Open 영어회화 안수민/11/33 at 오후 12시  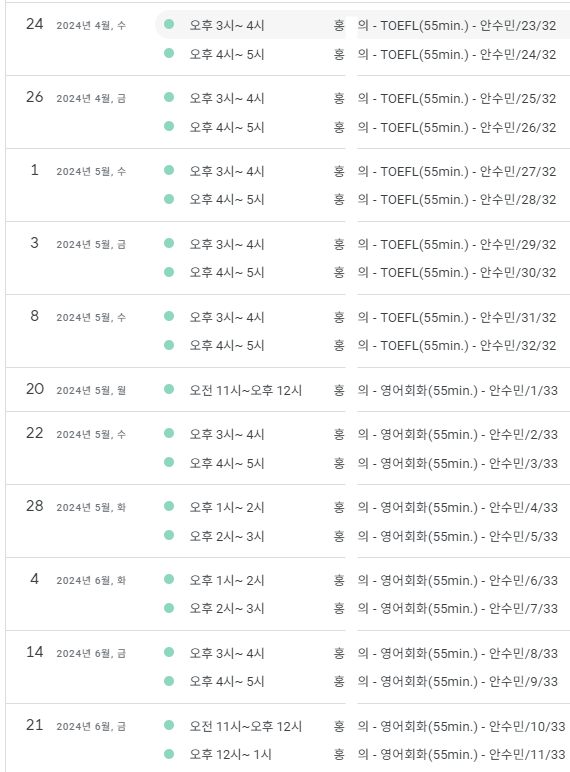(x=362, y=754)
